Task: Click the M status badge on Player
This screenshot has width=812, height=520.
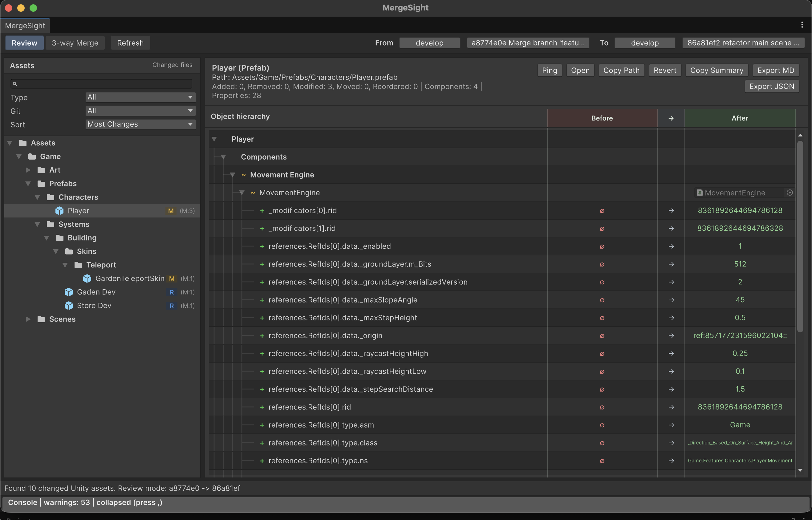Action: 171,211
